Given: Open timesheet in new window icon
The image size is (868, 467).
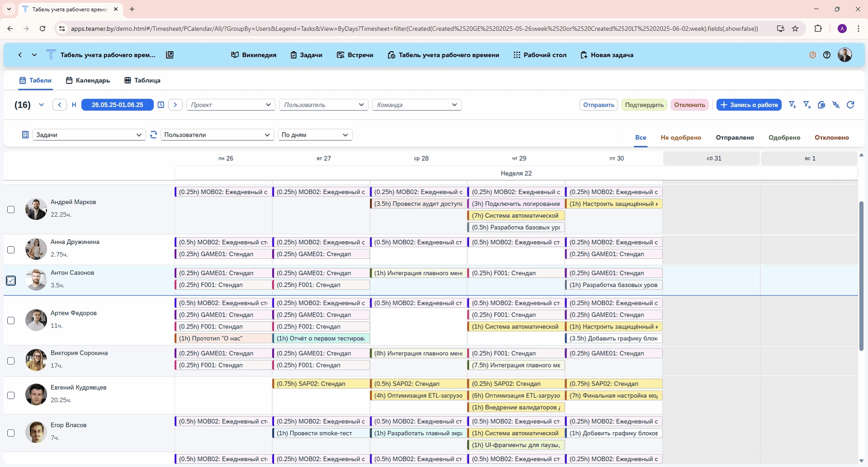Looking at the screenshot, I should (170, 55).
